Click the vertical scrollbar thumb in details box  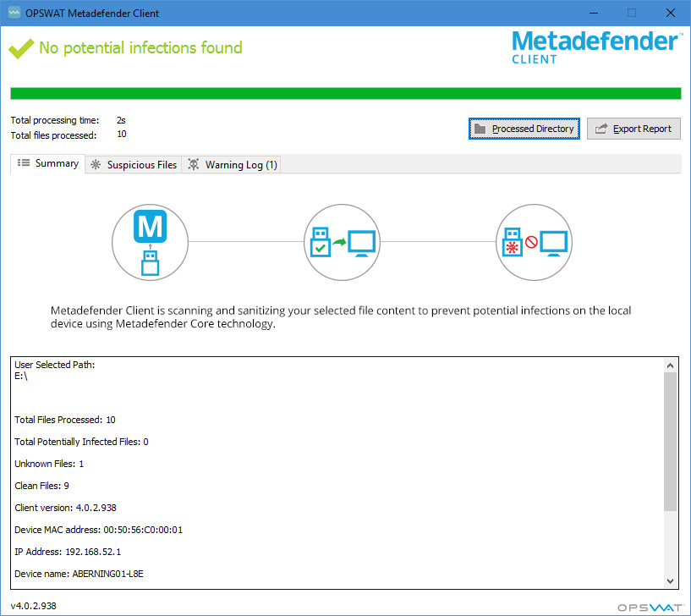click(671, 442)
